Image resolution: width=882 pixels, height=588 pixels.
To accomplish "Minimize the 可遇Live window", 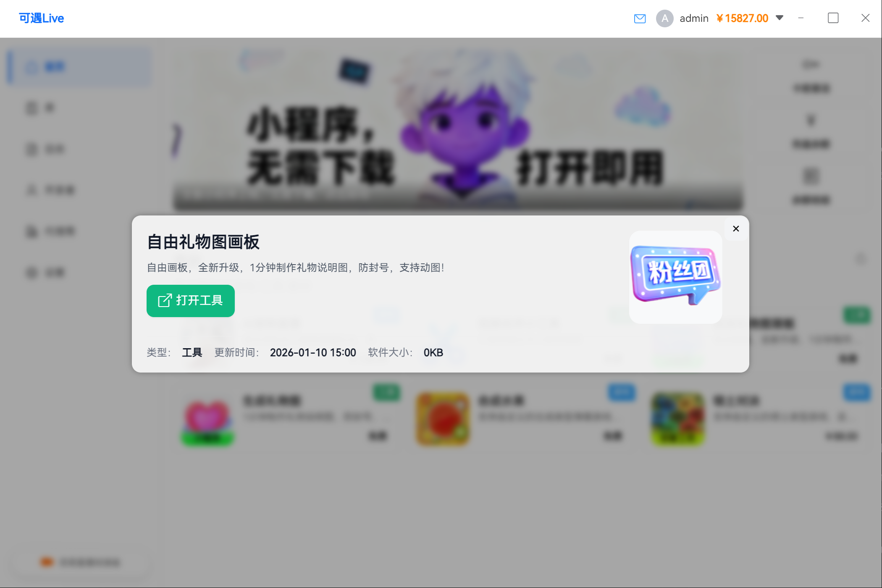I will tap(801, 18).
